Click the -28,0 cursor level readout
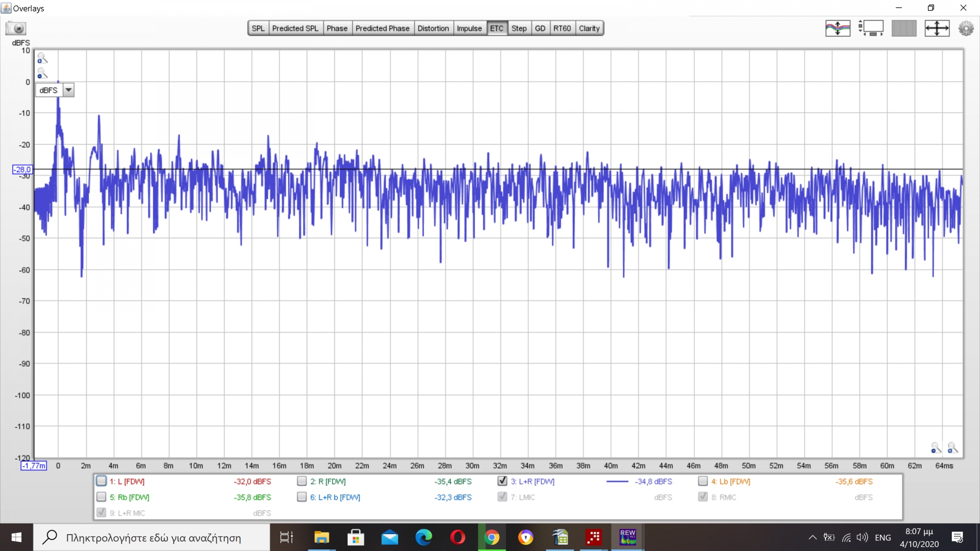Viewport: 980px width, 551px height. tap(22, 169)
